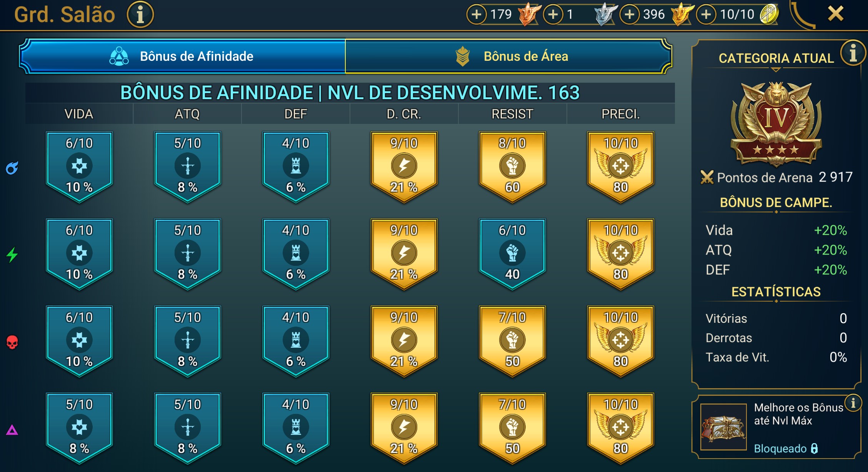Add silver medals with plus button

[553, 15]
